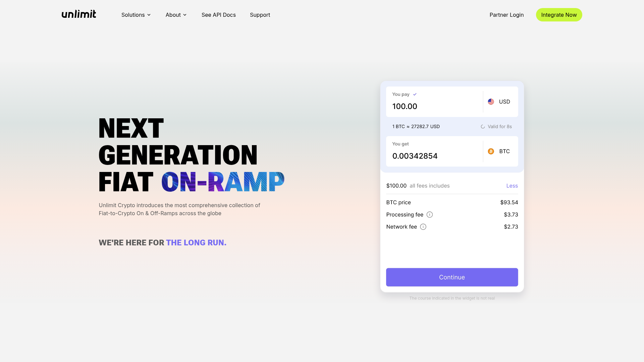
Task: Open See API Docs
Action: point(218,15)
